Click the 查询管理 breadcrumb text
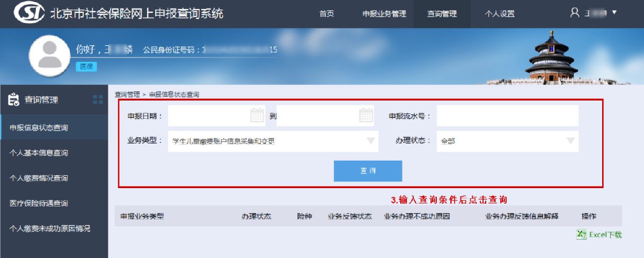 coord(127,95)
